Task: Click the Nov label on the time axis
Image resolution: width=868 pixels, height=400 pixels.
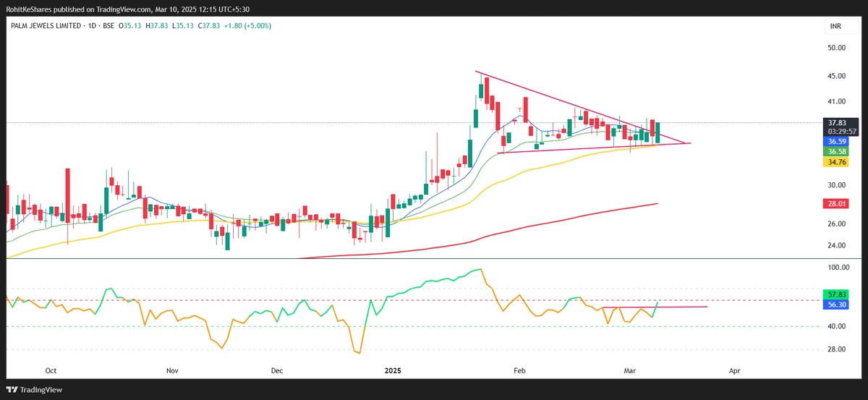Action: pos(172,370)
